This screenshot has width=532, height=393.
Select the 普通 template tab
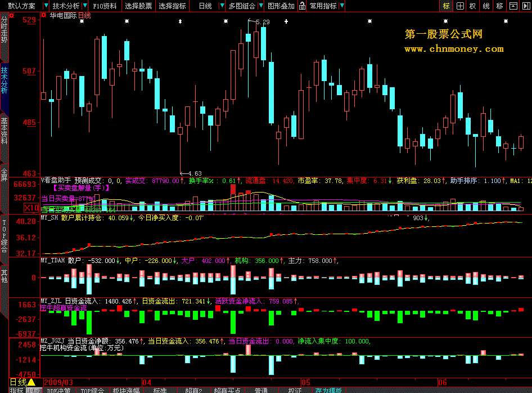262,390
